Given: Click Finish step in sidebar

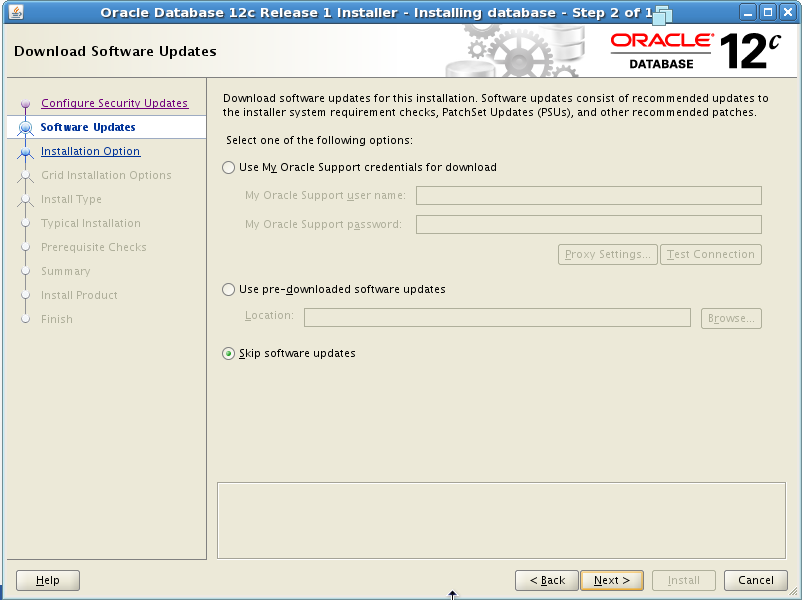Looking at the screenshot, I should [x=57, y=320].
